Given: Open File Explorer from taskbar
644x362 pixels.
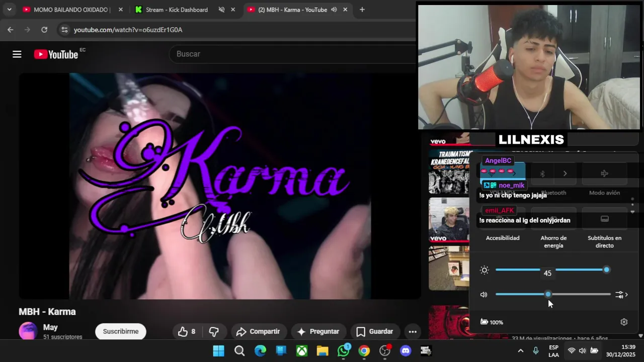Looking at the screenshot, I should point(323,351).
